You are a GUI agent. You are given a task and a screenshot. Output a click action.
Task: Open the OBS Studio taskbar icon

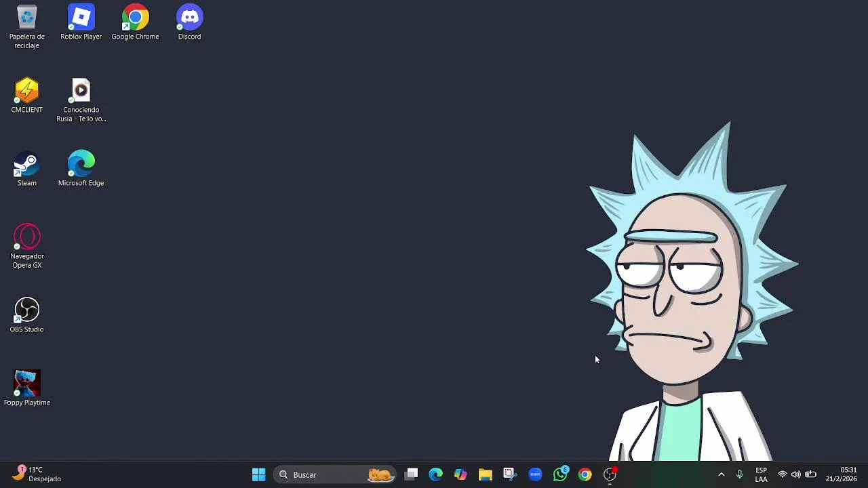coord(610,474)
